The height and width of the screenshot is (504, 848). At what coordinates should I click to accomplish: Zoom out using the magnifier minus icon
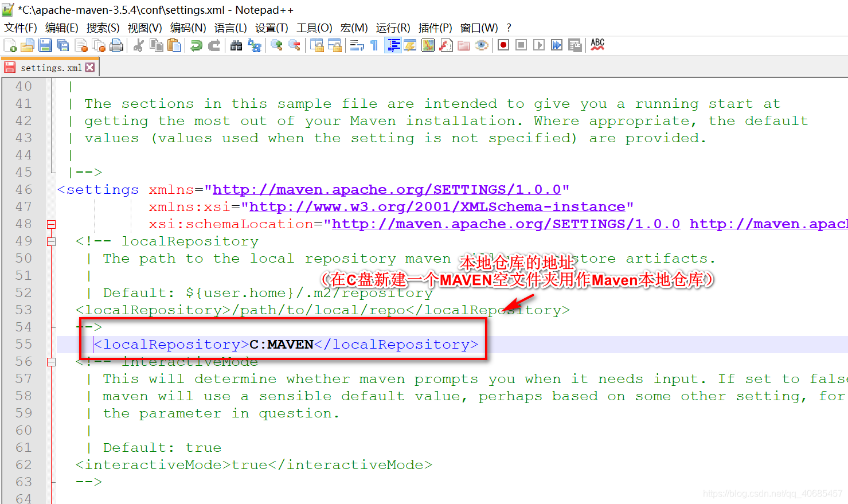tap(294, 45)
